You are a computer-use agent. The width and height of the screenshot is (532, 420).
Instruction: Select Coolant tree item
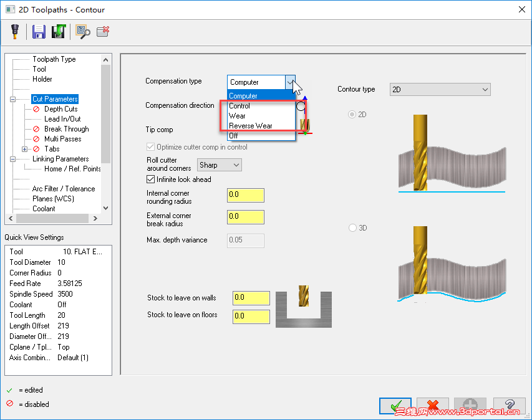[44, 209]
